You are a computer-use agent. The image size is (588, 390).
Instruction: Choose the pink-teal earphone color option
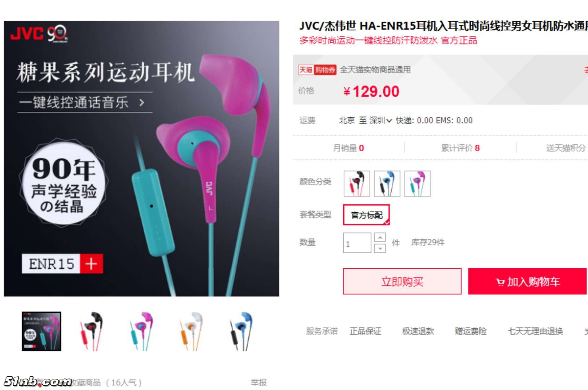(417, 184)
